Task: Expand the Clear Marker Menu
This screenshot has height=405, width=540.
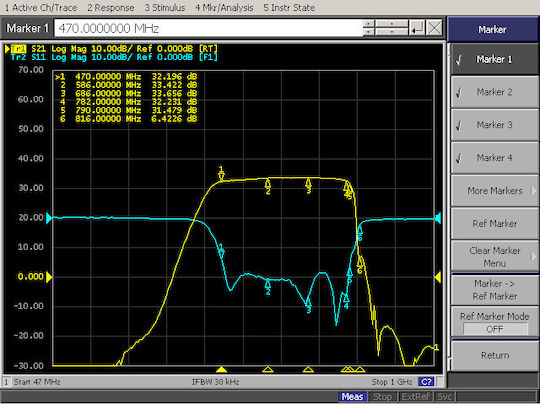Action: click(x=494, y=257)
